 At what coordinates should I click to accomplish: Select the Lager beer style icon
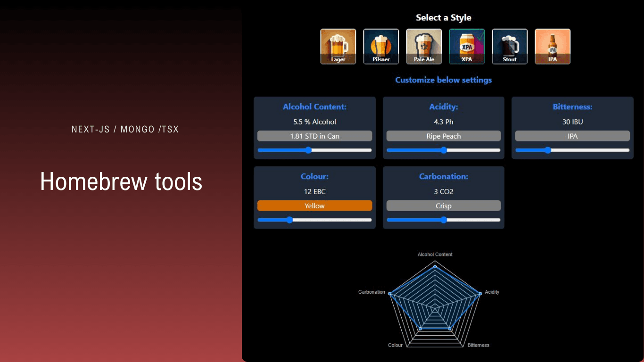point(338,46)
